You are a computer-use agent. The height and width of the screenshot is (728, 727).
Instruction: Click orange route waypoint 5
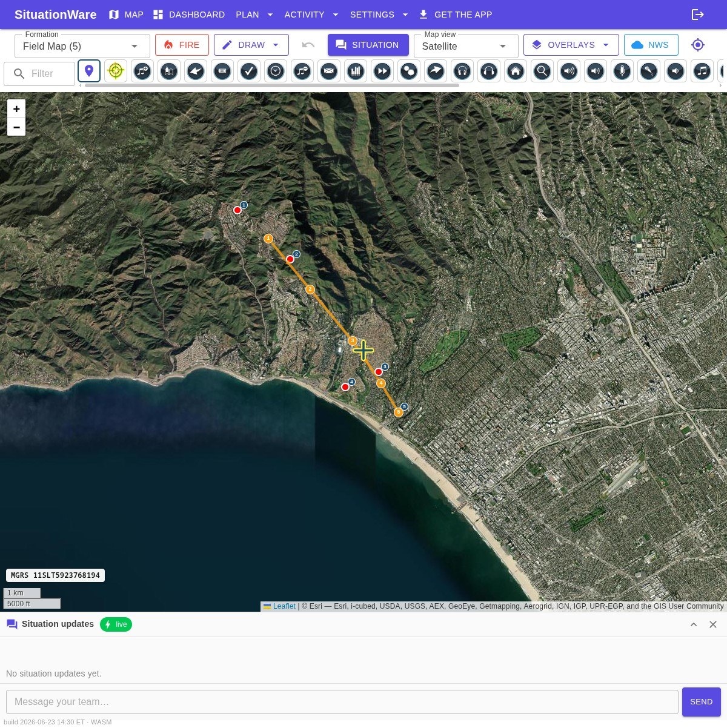point(399,412)
